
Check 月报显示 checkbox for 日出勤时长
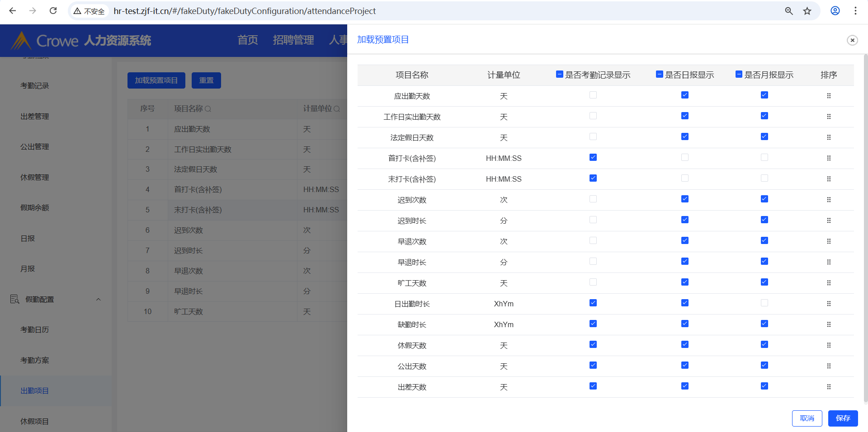click(x=764, y=303)
